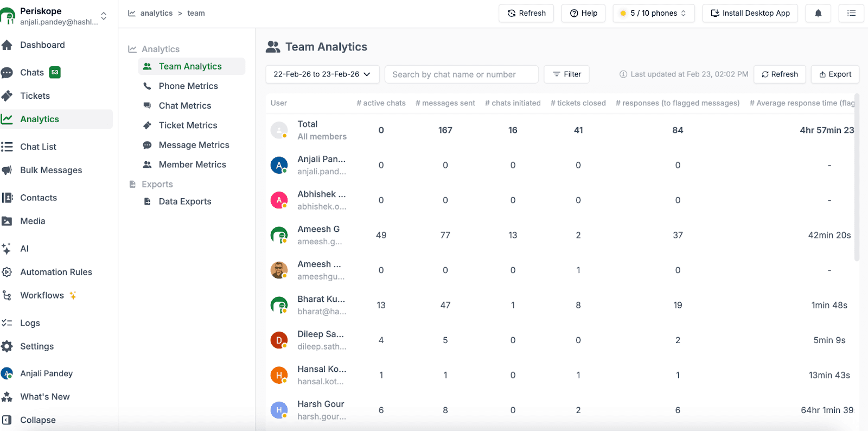Open the notifications bell icon
The image size is (868, 431).
click(818, 13)
